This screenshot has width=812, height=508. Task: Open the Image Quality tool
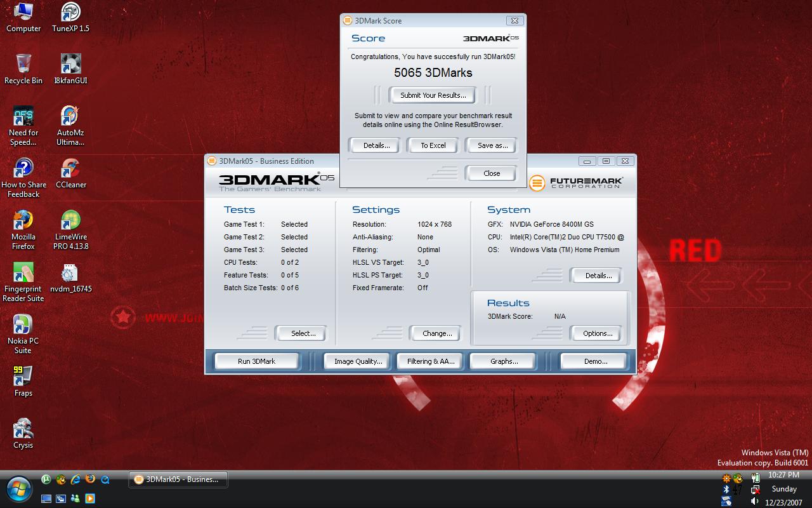[x=358, y=361]
